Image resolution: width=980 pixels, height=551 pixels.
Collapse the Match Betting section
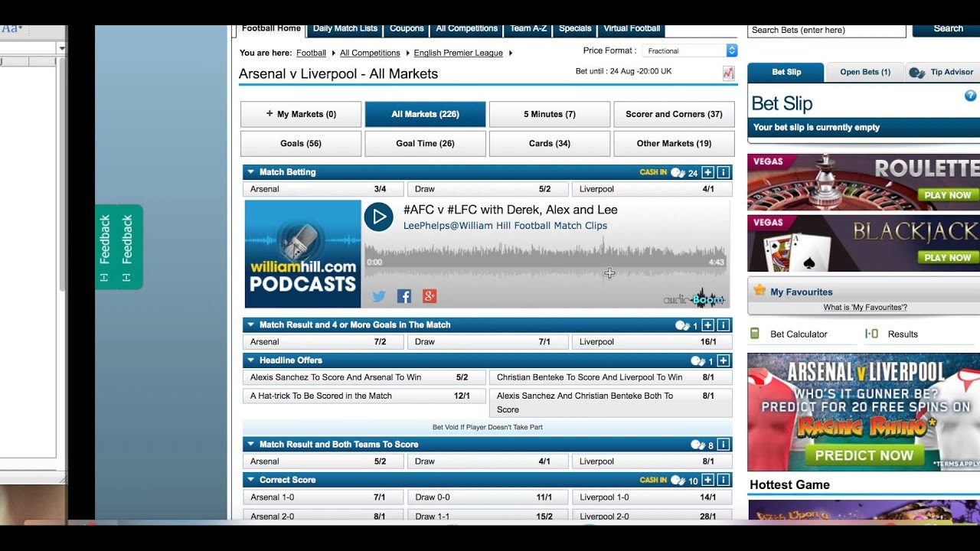(251, 172)
